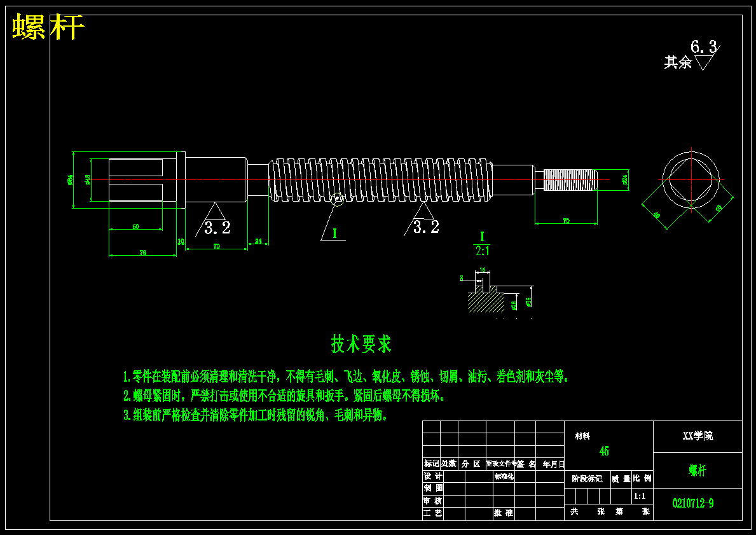Select the 设计 row label
This screenshot has height=535, width=756.
coord(433,476)
